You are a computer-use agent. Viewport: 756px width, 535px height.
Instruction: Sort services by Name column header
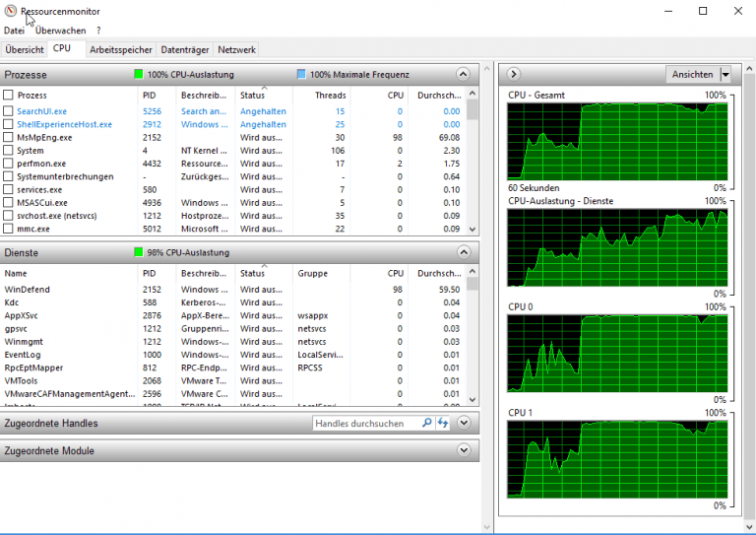coord(69,273)
